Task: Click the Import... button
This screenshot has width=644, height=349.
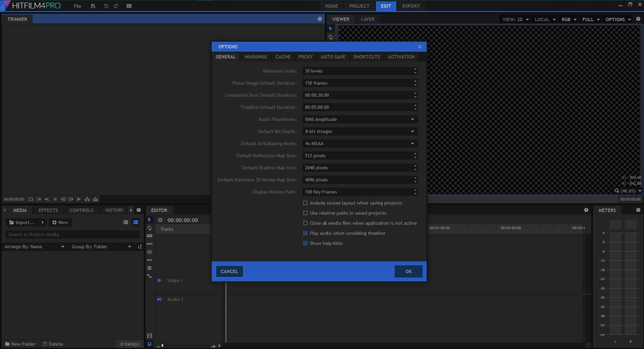Action: point(26,222)
